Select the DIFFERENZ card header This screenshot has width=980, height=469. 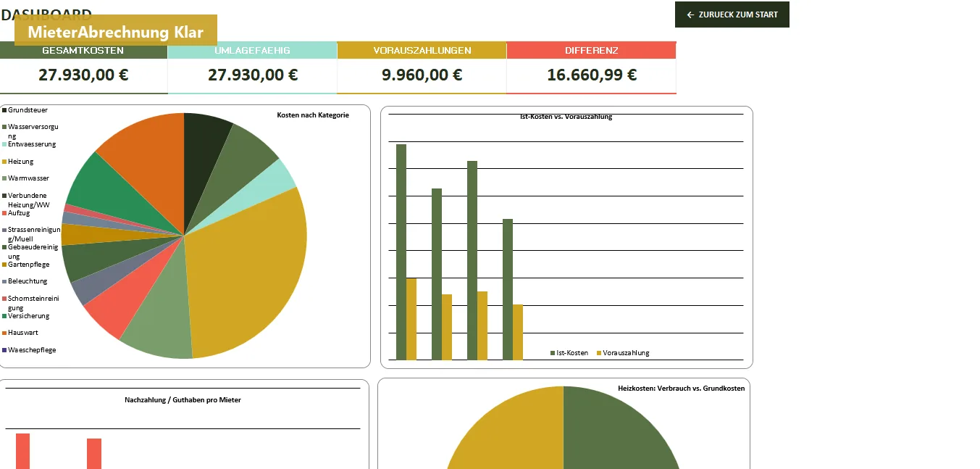(591, 51)
